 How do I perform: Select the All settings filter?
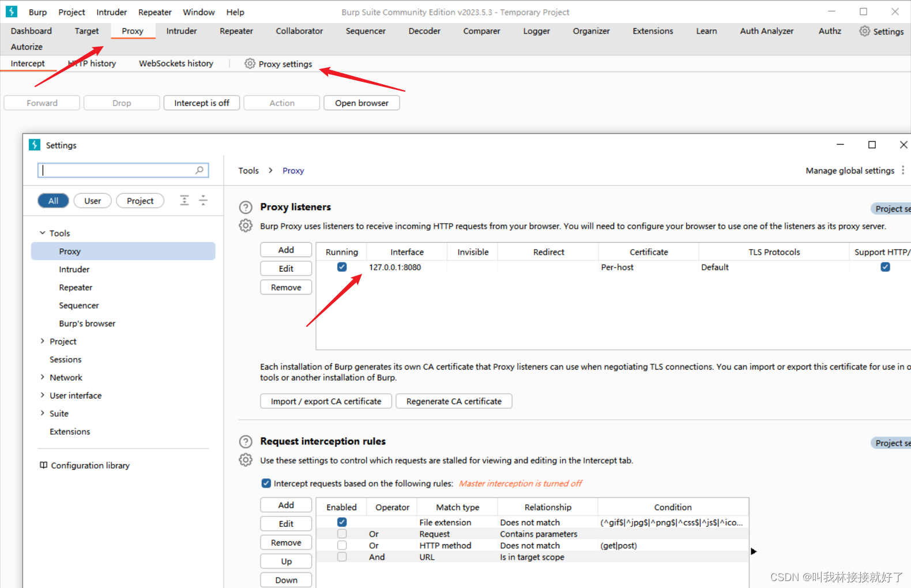(53, 201)
